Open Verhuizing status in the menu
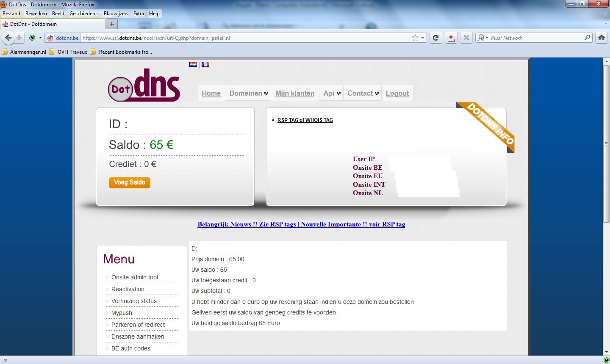Image resolution: width=610 pixels, height=364 pixels. pos(134,301)
